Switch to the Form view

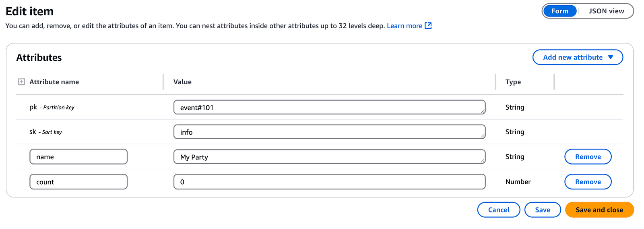pyautogui.click(x=560, y=11)
